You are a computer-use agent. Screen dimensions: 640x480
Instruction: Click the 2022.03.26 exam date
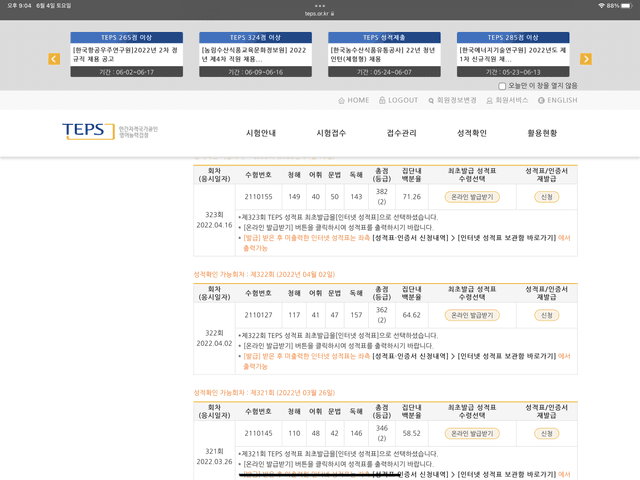214,462
